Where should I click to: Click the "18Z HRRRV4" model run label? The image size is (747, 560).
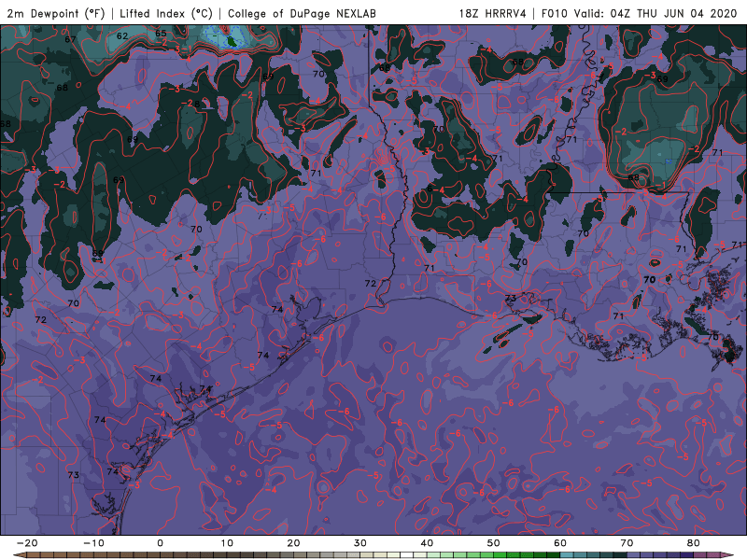(x=493, y=13)
